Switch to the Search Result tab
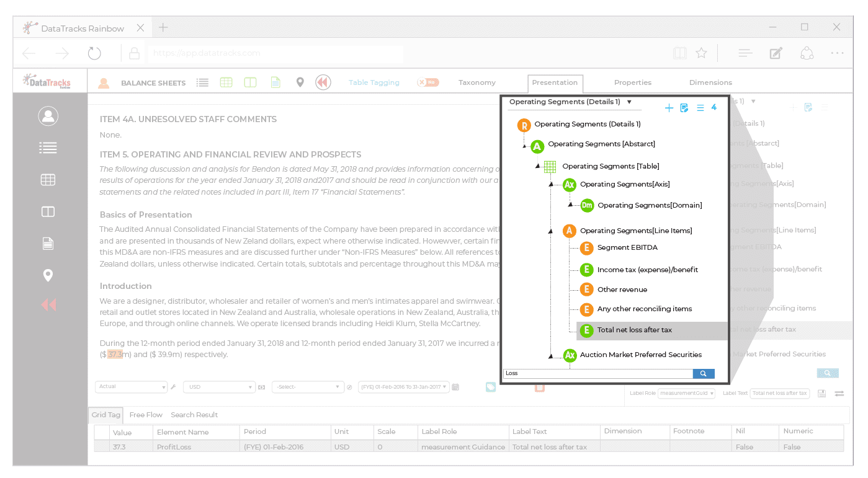The width and height of the screenshot is (868, 478). [194, 415]
